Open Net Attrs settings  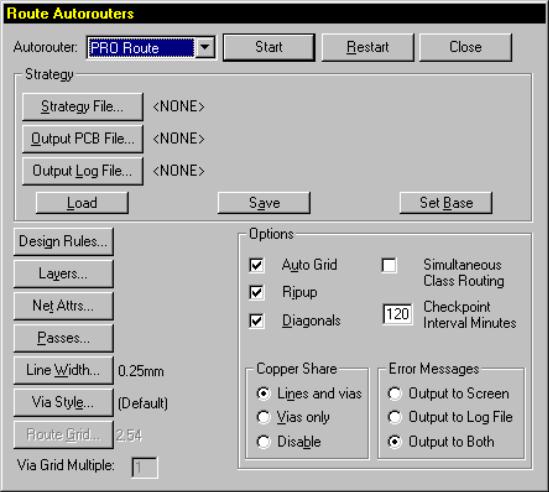click(x=63, y=306)
